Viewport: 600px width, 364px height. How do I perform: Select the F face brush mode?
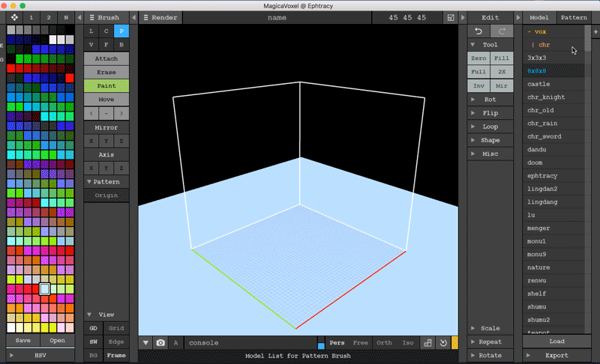click(x=106, y=45)
